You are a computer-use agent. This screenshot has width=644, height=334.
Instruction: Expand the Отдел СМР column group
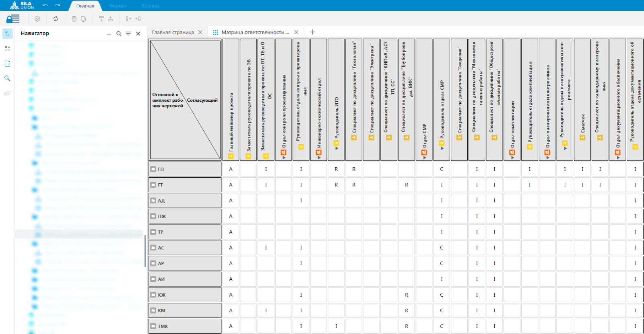pyautogui.click(x=424, y=157)
